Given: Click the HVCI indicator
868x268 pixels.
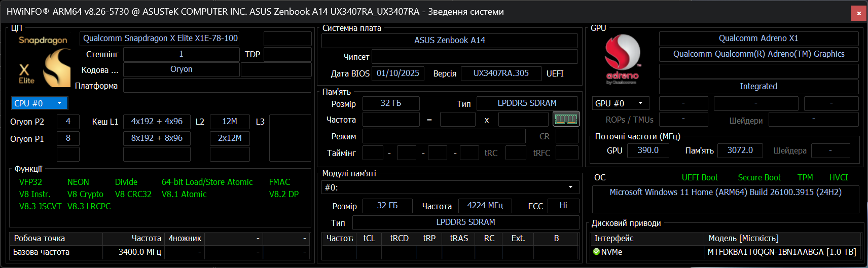Looking at the screenshot, I should 839,178.
